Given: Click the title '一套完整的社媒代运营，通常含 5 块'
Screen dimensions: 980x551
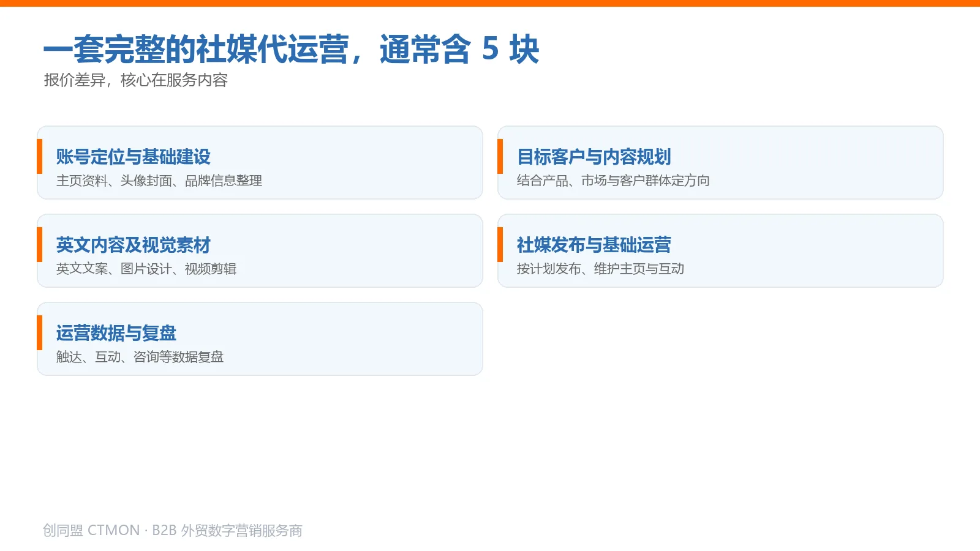Looking at the screenshot, I should coord(291,49).
